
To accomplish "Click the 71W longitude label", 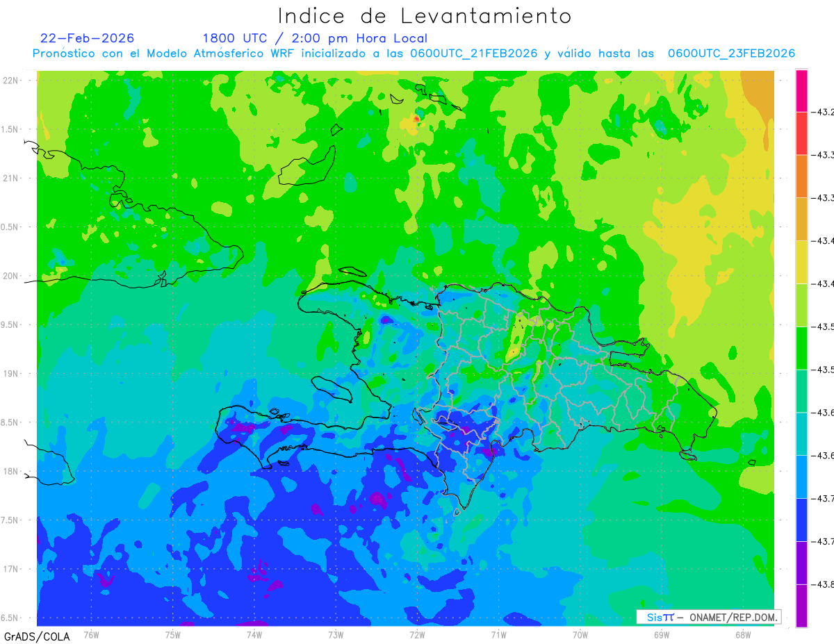I will [x=498, y=635].
